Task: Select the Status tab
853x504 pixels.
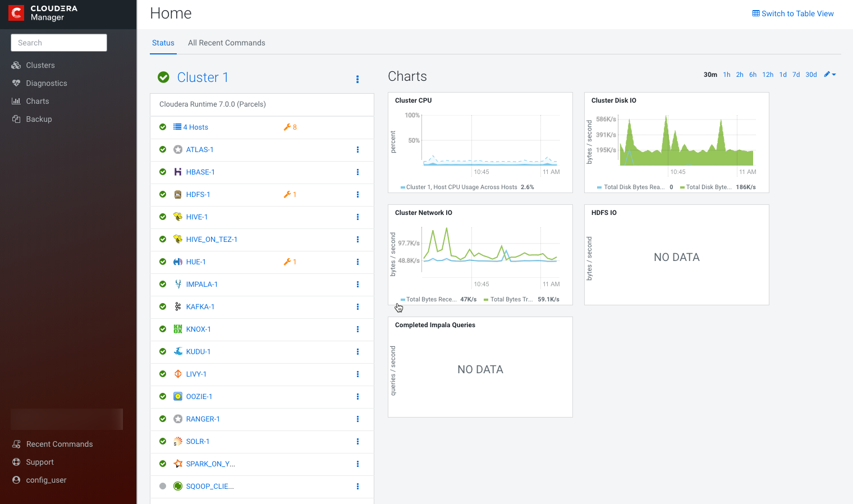Action: pos(163,43)
